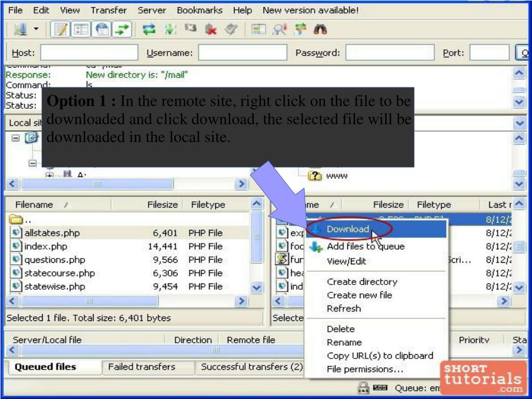Focus the Password input field
Viewport: 532px width, 399px height.
pyautogui.click(x=390, y=53)
